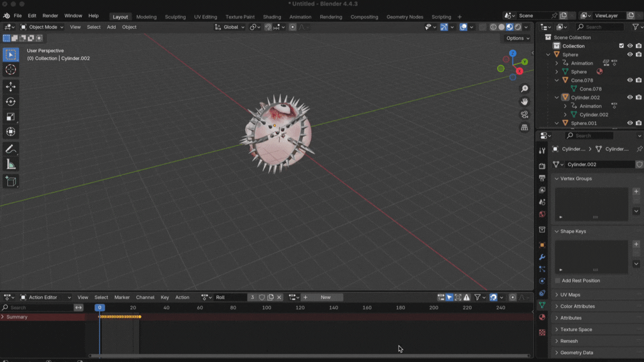Expand the Summary channel row

[x=2, y=317]
